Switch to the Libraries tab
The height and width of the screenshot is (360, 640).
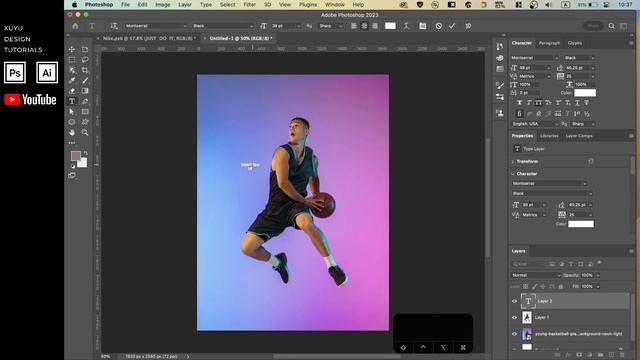[549, 136]
